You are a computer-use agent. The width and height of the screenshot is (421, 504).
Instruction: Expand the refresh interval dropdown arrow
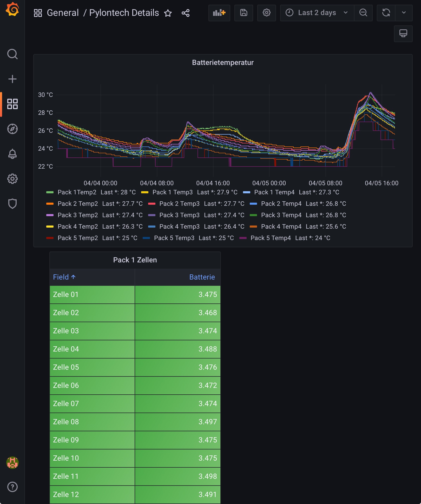pyautogui.click(x=404, y=13)
